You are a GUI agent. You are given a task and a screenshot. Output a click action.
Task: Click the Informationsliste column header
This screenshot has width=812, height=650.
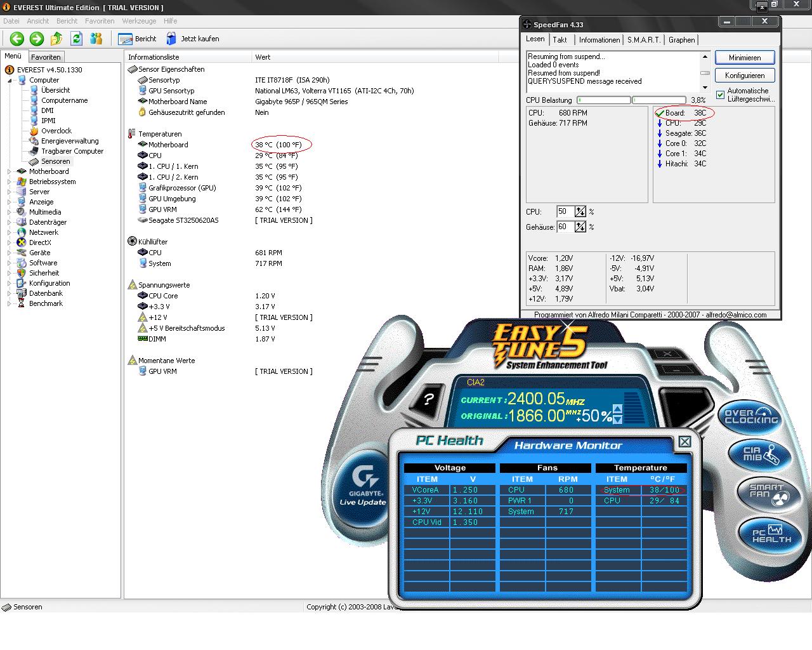[x=188, y=57]
